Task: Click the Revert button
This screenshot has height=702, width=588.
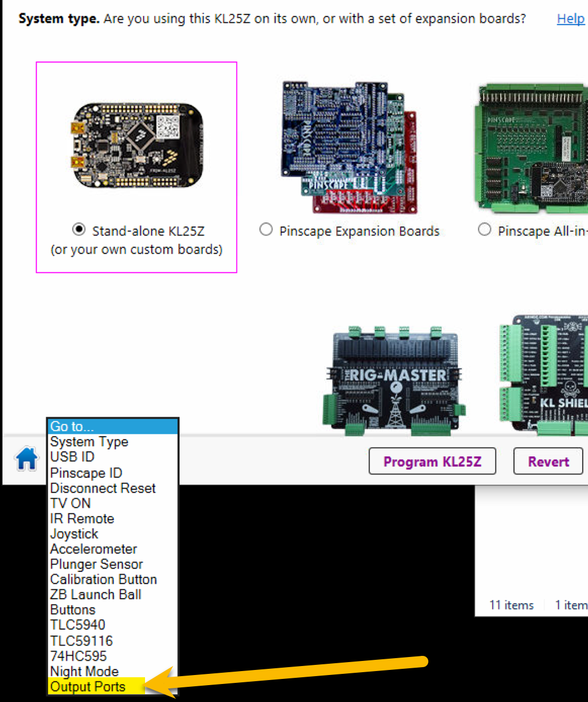Action: [548, 461]
